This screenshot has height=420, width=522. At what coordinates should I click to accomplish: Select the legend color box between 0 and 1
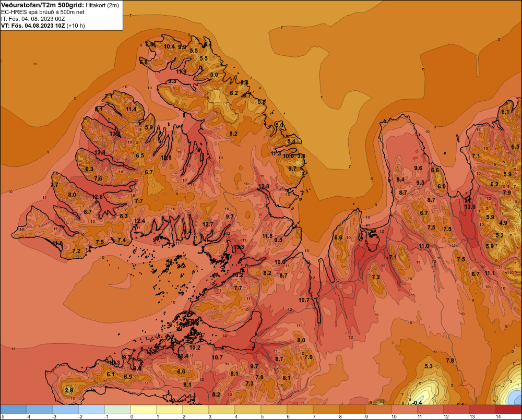[x=144, y=409]
